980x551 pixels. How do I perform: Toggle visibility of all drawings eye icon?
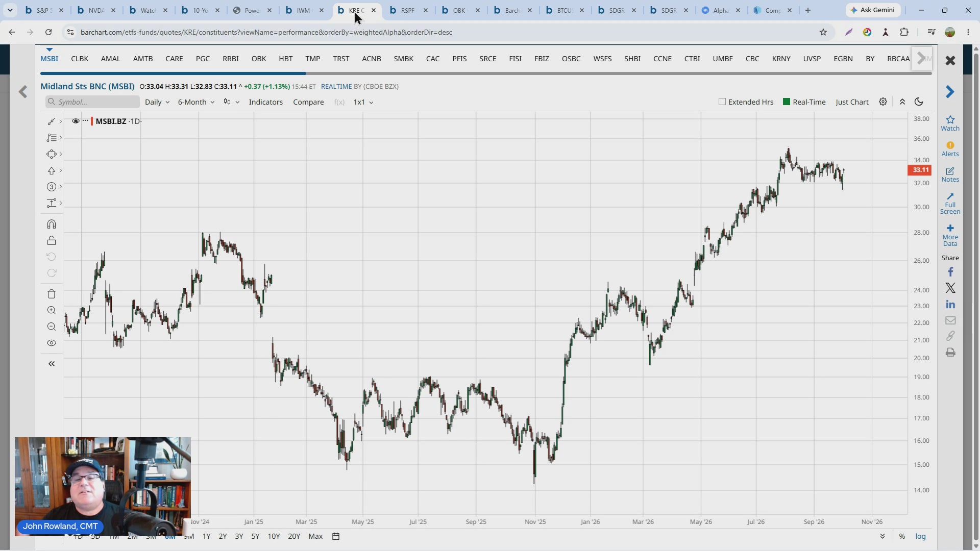(x=51, y=343)
